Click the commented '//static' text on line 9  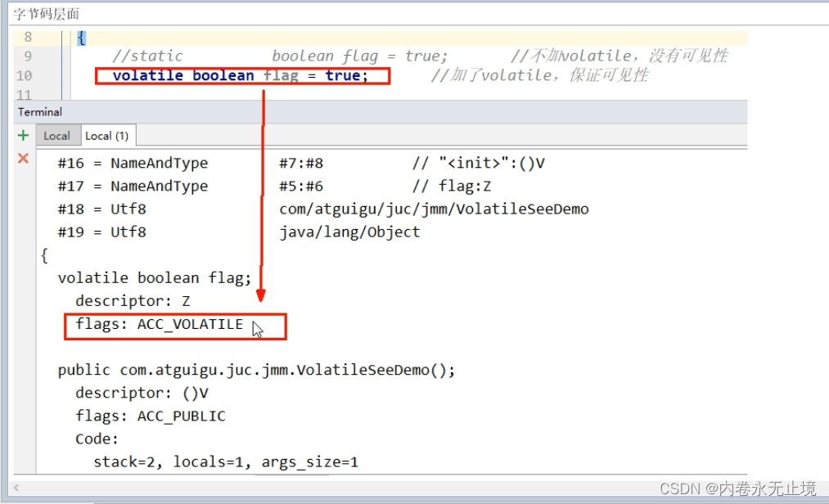[147, 56]
